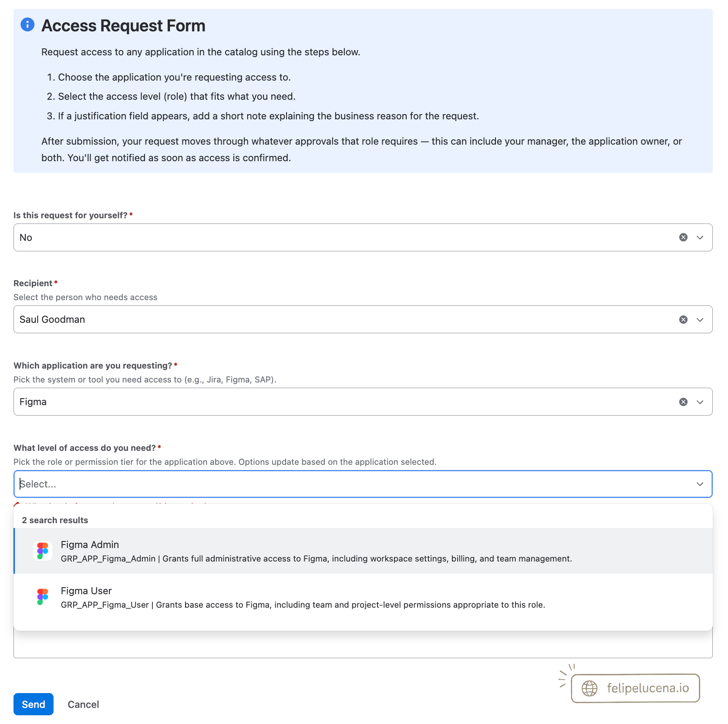Clear the Saul Goodman recipient with the X icon
728x724 pixels.
(683, 320)
